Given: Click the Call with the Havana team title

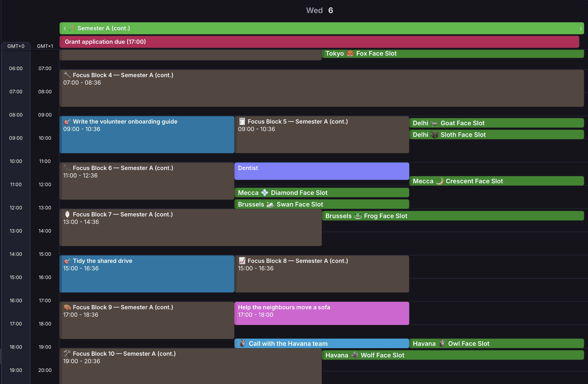Looking at the screenshot, I should coord(288,344).
